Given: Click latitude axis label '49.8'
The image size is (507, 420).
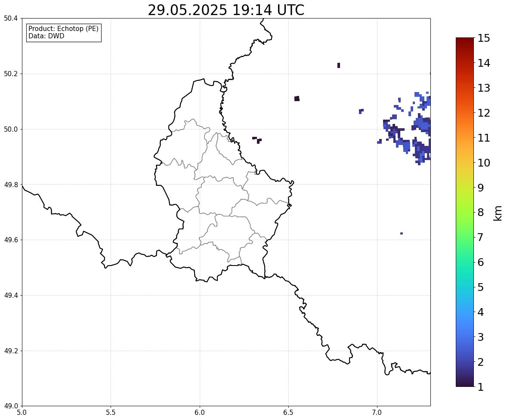Looking at the screenshot, I should point(11,185).
